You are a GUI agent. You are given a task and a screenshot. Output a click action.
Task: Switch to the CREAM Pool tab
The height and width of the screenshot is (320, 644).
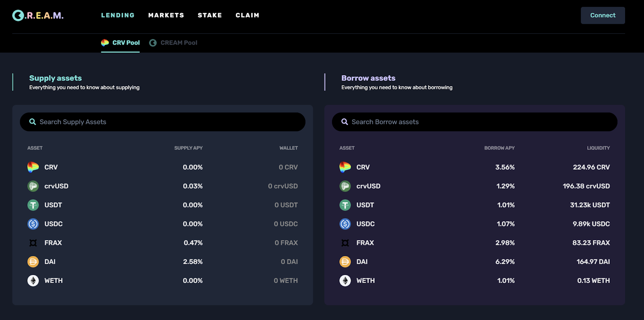click(x=173, y=43)
